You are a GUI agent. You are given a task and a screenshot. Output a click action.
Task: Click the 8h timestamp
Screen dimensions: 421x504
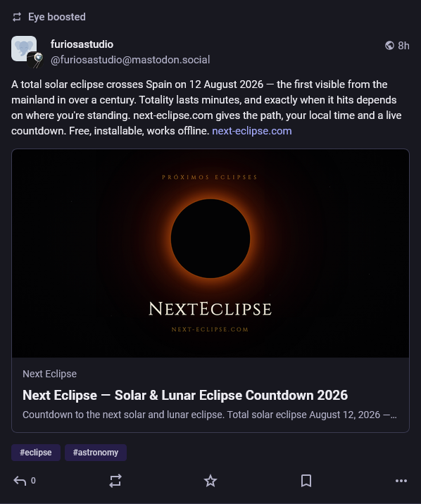click(x=403, y=46)
